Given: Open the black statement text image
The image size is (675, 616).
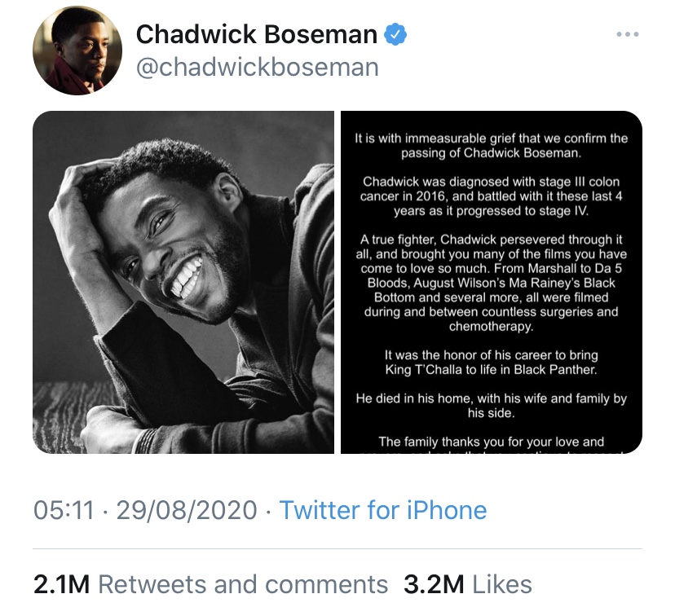Looking at the screenshot, I should pos(492,282).
